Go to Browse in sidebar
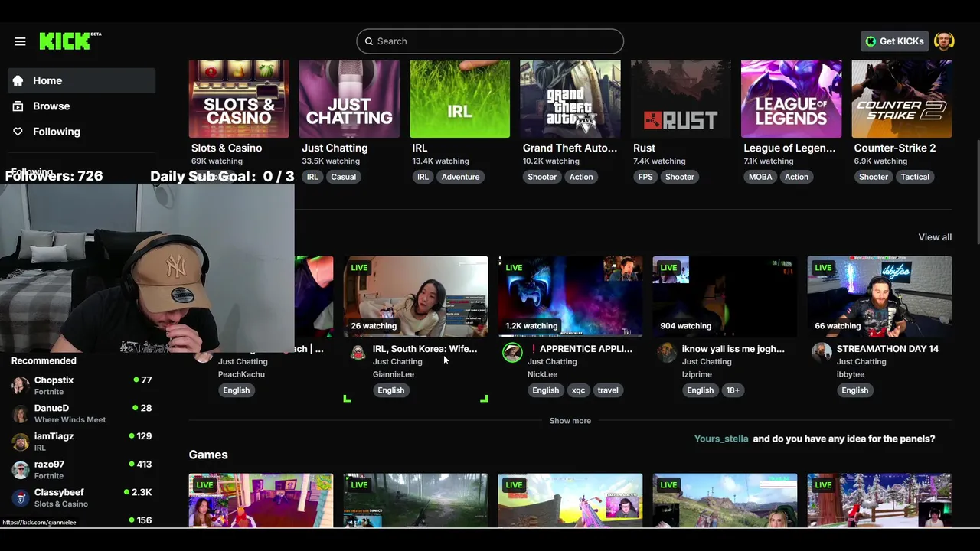The width and height of the screenshot is (980, 551). (x=82, y=106)
